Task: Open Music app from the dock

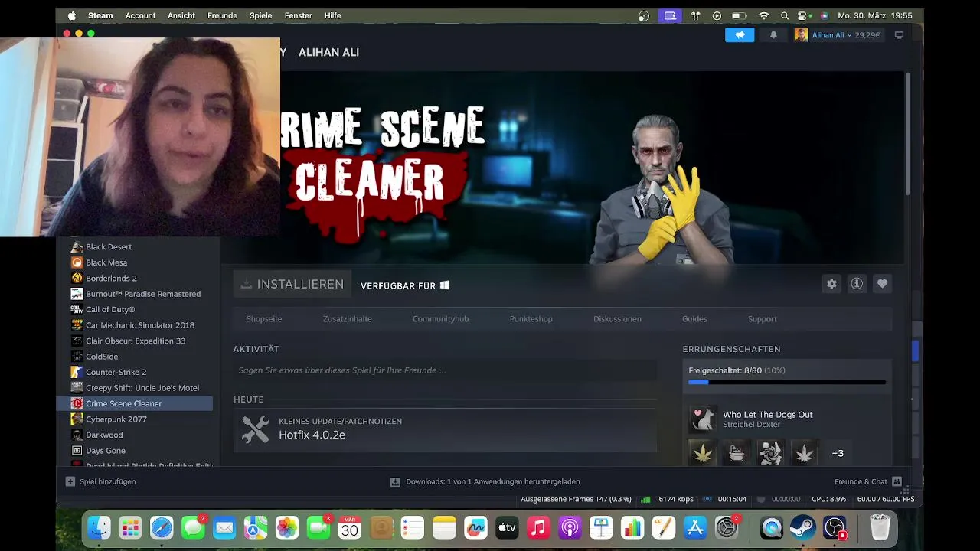Action: [538, 527]
